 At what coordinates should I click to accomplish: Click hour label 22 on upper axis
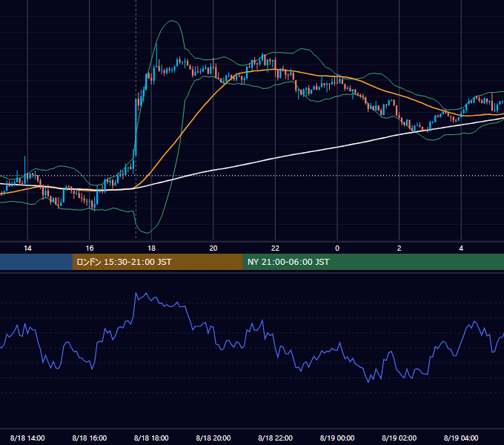click(275, 248)
